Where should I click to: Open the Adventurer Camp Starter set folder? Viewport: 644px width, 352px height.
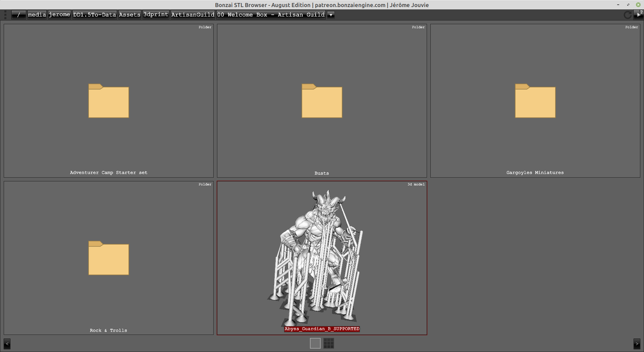click(109, 101)
